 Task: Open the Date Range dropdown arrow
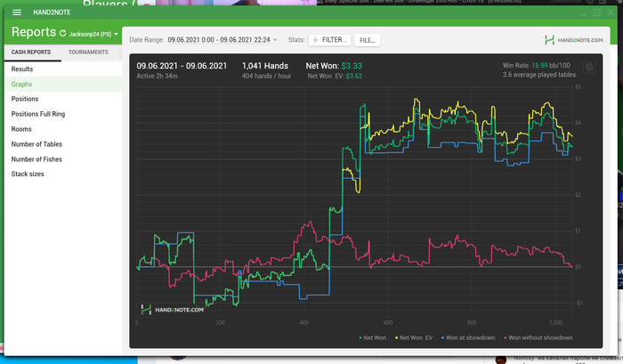pos(275,40)
